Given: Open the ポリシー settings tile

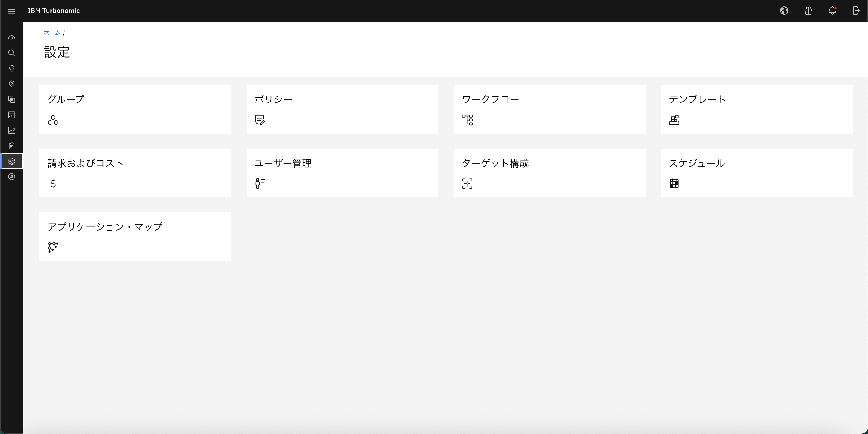Looking at the screenshot, I should click(342, 109).
